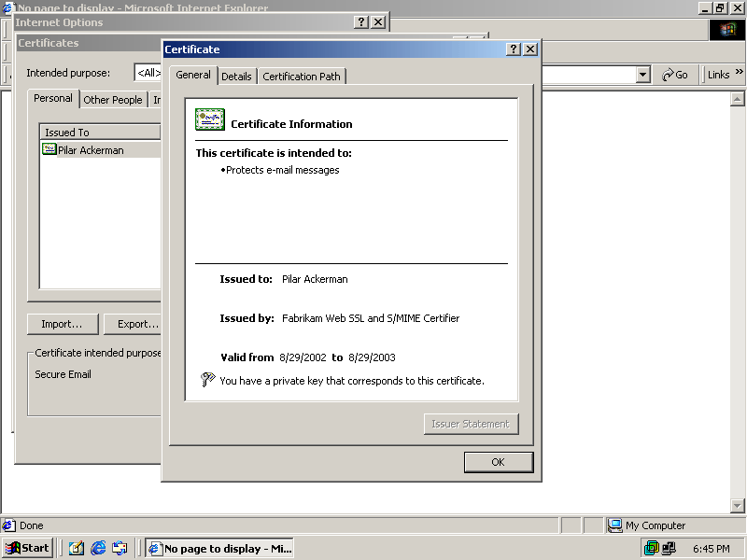Select the Other People tab
Screen dimensions: 747x560
point(113,100)
